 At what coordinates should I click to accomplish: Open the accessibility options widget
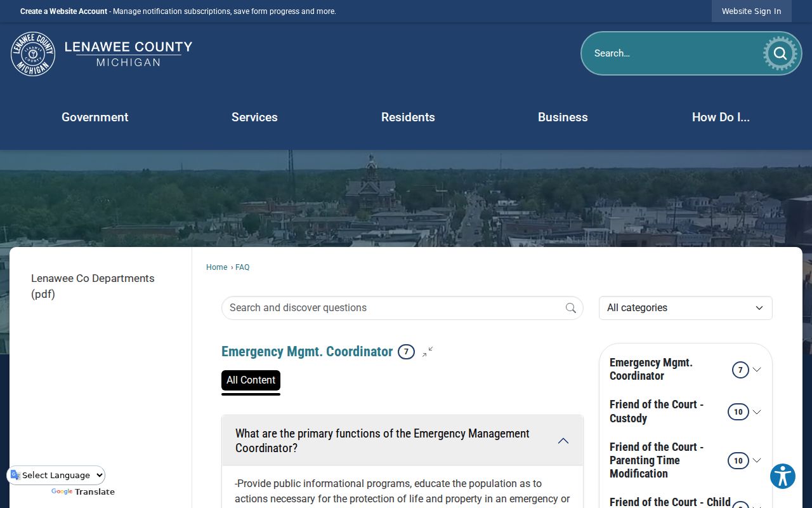[783, 476]
